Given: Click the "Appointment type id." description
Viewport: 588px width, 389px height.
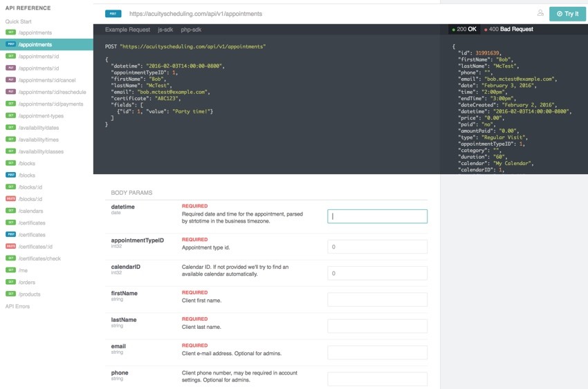Looking at the screenshot, I should pos(206,248).
